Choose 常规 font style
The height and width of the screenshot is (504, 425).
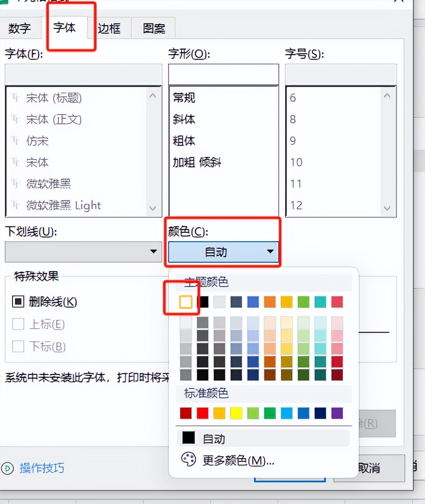tap(184, 97)
